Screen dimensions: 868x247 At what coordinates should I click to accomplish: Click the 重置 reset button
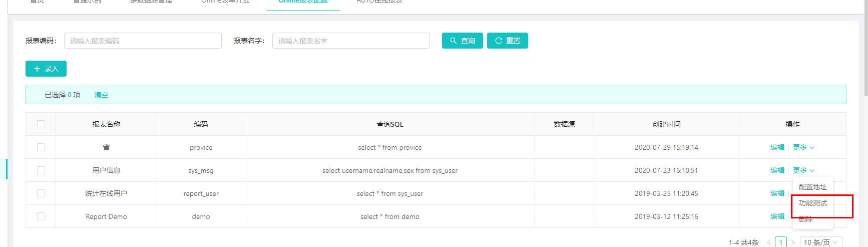[x=507, y=41]
